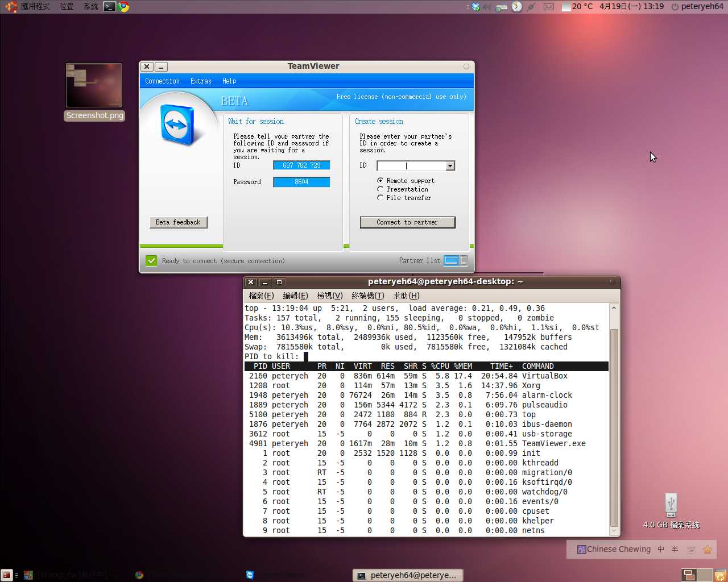Screen dimensions: 728x582
Task: Select the password field value 8604
Action: (x=301, y=182)
